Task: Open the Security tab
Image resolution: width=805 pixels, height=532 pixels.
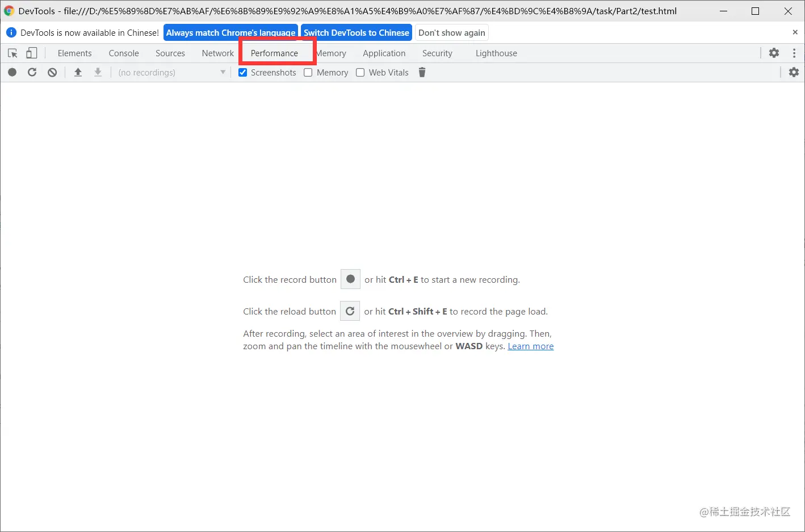Action: [x=437, y=53]
